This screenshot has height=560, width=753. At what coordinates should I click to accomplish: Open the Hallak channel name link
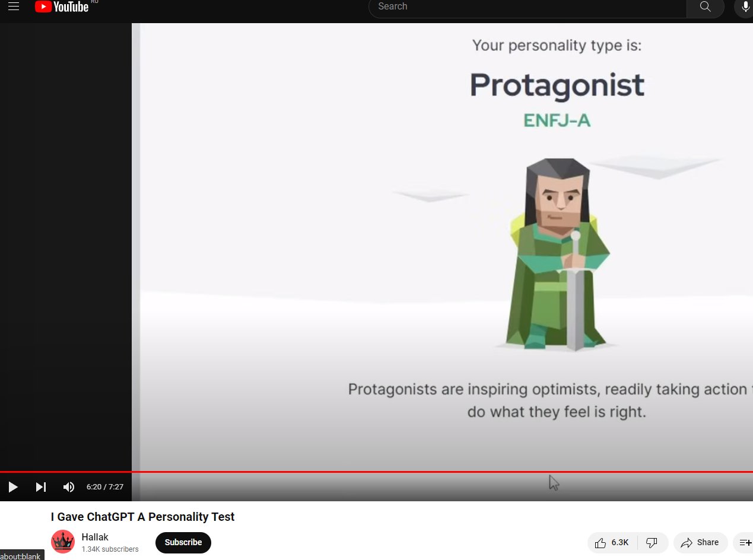[x=95, y=537]
